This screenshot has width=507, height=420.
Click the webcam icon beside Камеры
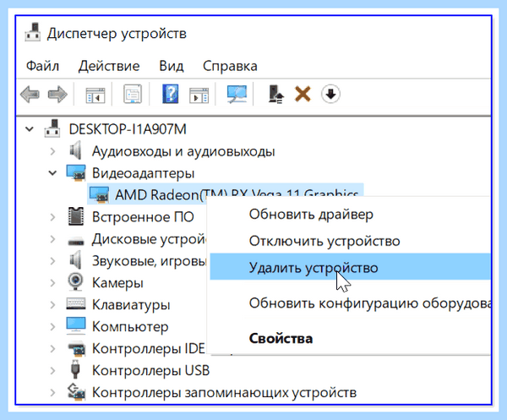tap(76, 282)
